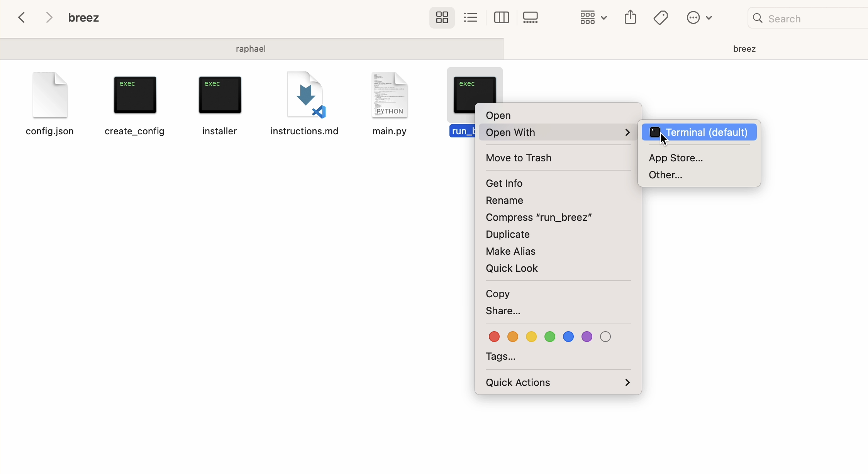Image resolution: width=868 pixels, height=474 pixels.
Task: Choose Move to Trash
Action: click(x=558, y=158)
